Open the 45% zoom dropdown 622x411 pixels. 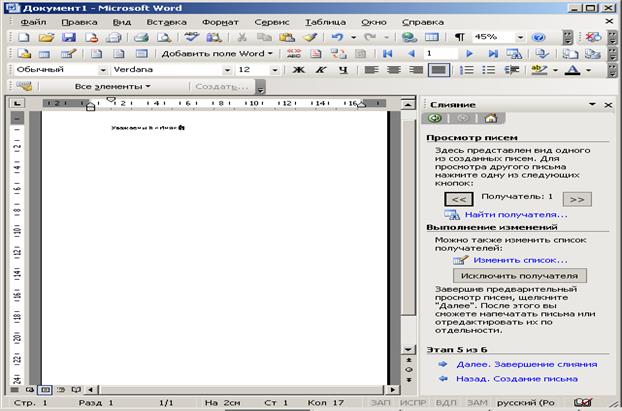pyautogui.click(x=520, y=38)
